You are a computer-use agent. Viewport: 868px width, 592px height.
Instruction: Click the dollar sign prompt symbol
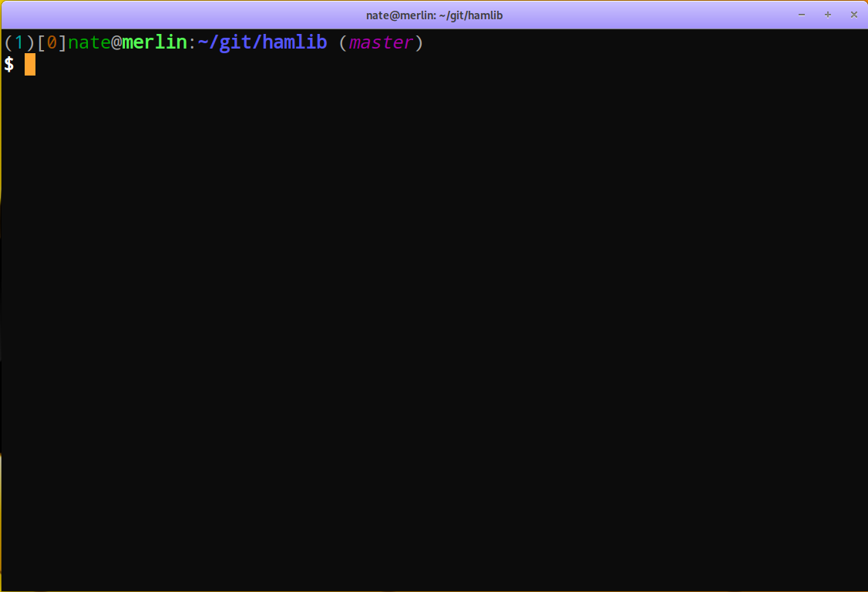click(x=9, y=65)
